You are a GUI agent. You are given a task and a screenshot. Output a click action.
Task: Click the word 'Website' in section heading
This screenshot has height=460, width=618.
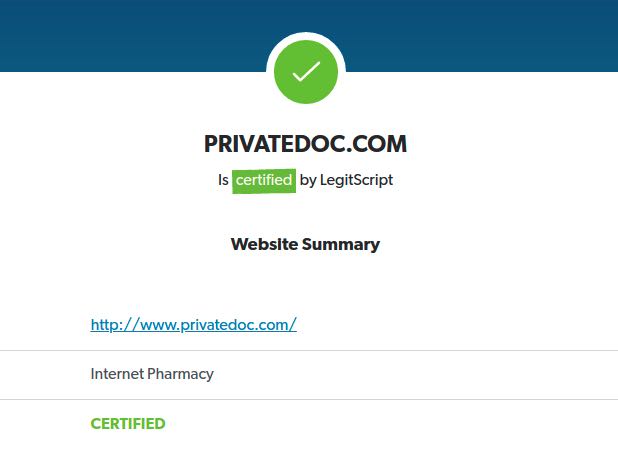(264, 244)
